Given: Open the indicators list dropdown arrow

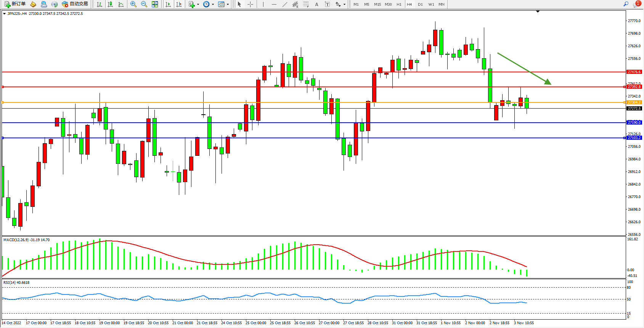Looking at the screenshot, I should (x=198, y=5).
